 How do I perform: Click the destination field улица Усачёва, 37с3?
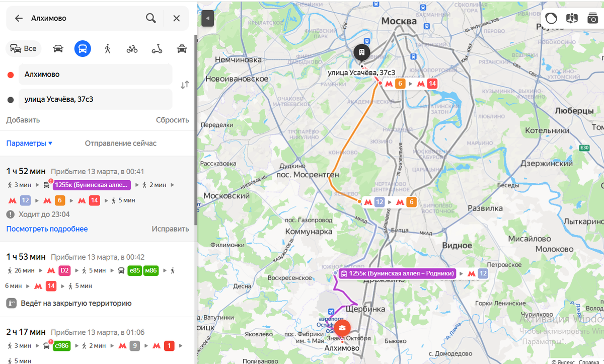click(x=96, y=99)
